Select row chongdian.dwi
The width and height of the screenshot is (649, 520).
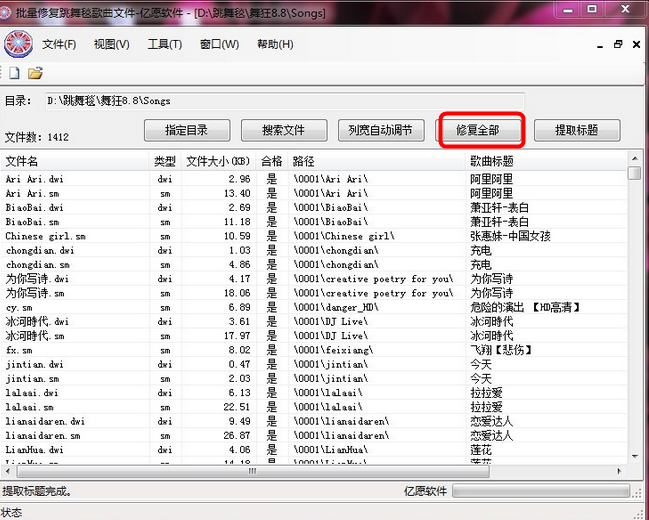(x=314, y=250)
